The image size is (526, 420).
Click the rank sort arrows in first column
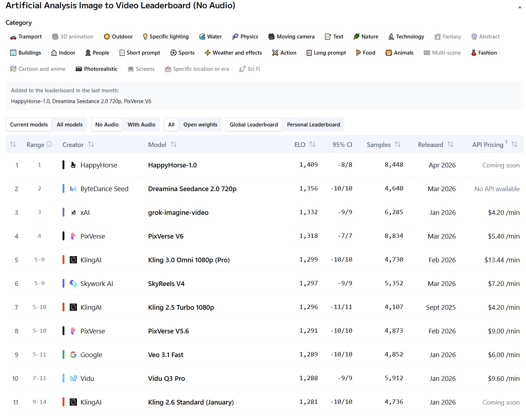(x=13, y=144)
